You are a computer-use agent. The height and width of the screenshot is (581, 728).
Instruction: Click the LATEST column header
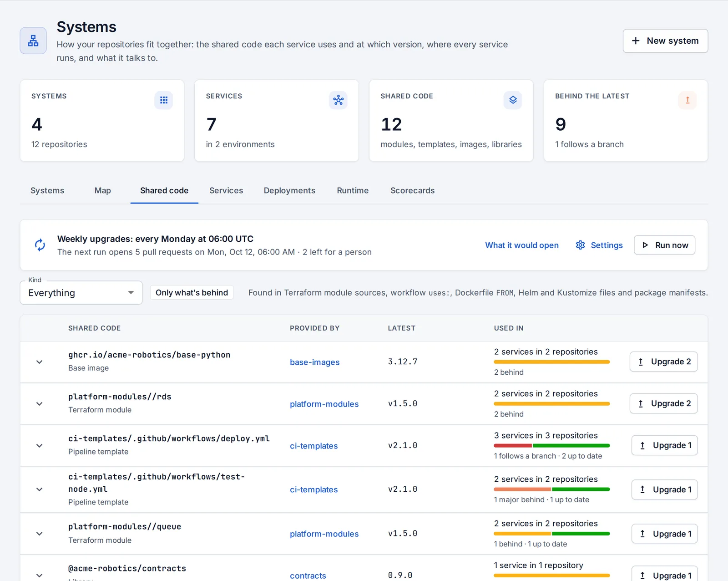click(x=402, y=328)
